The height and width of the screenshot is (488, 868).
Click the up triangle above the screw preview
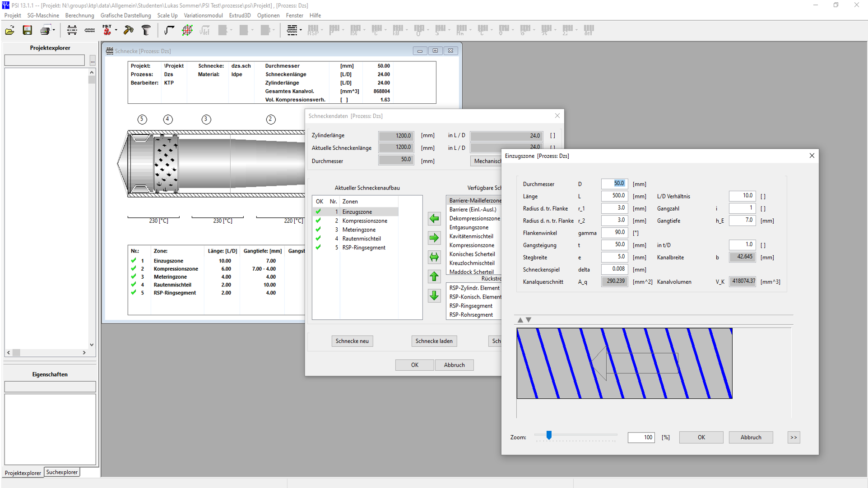click(x=520, y=320)
